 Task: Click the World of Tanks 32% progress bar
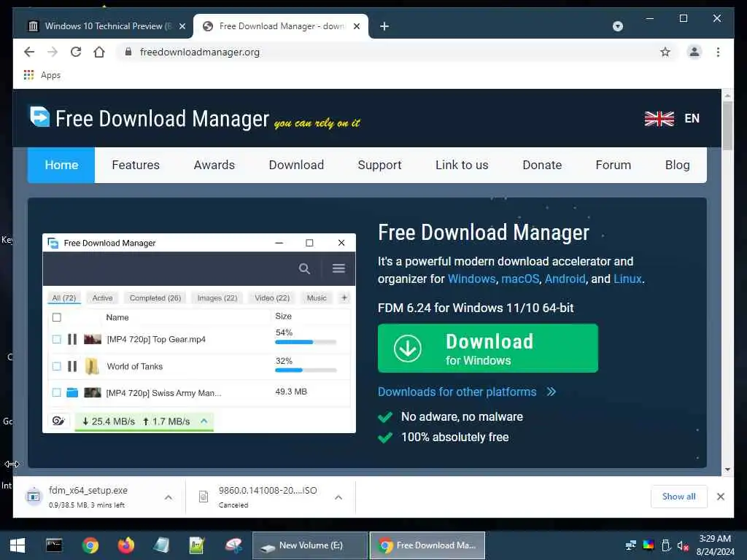click(x=306, y=370)
